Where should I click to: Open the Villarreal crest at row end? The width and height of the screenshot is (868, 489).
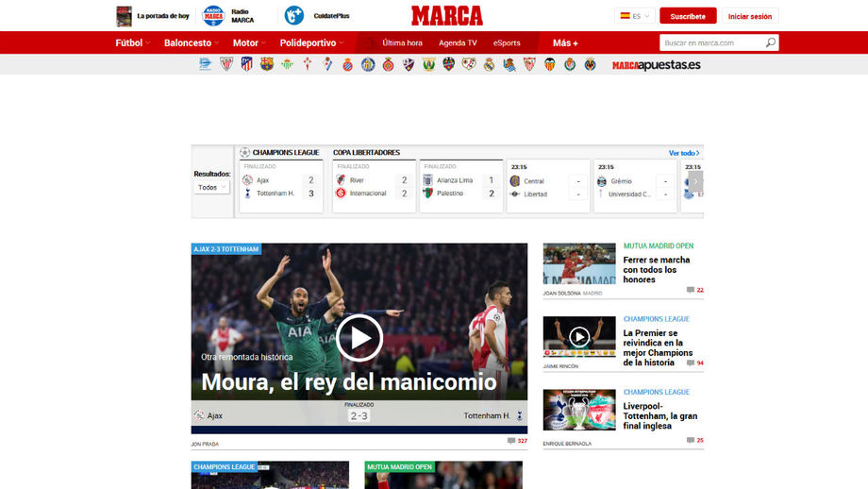point(590,64)
